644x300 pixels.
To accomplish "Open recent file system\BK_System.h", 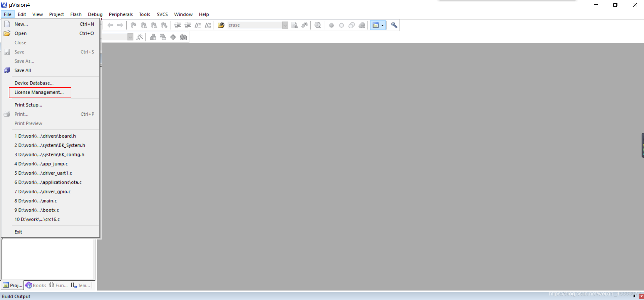I will point(50,145).
